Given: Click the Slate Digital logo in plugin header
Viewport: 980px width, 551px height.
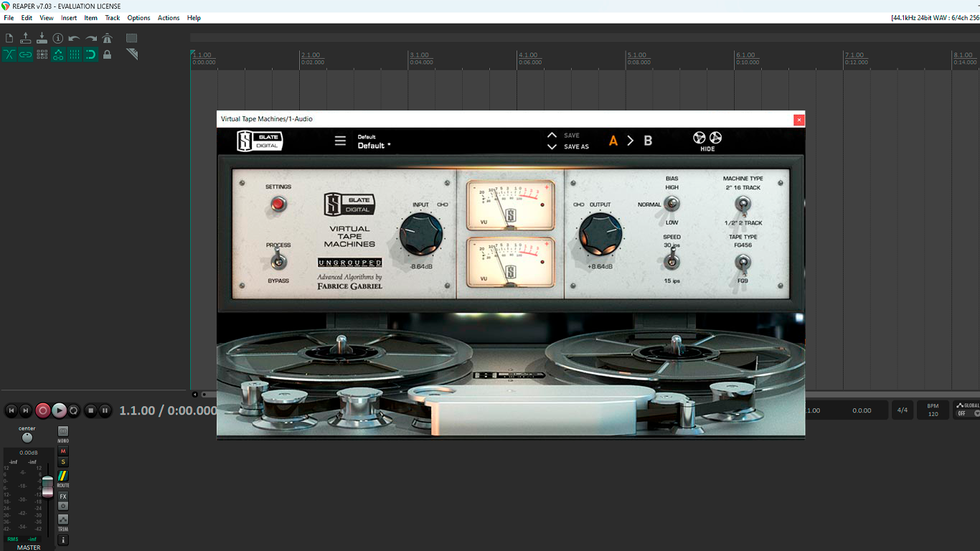Looking at the screenshot, I should click(x=260, y=141).
